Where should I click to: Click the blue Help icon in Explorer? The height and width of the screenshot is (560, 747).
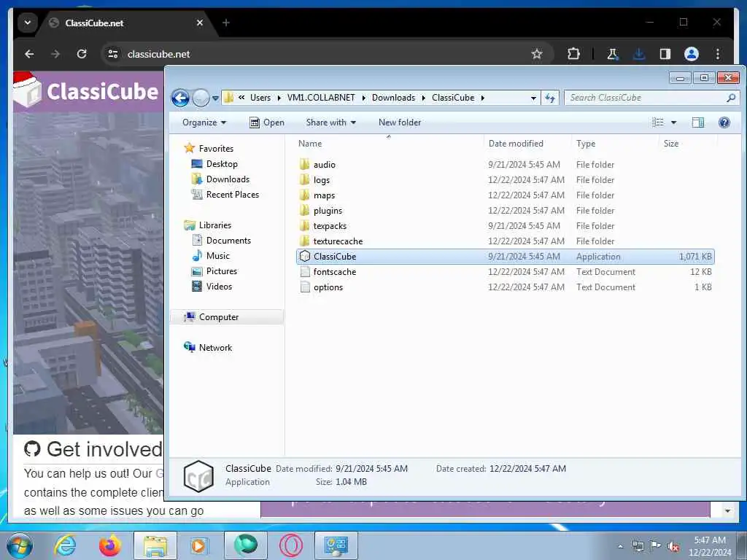click(x=724, y=122)
